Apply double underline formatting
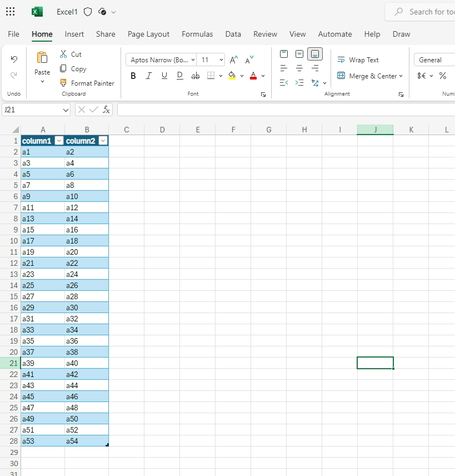 [x=180, y=76]
